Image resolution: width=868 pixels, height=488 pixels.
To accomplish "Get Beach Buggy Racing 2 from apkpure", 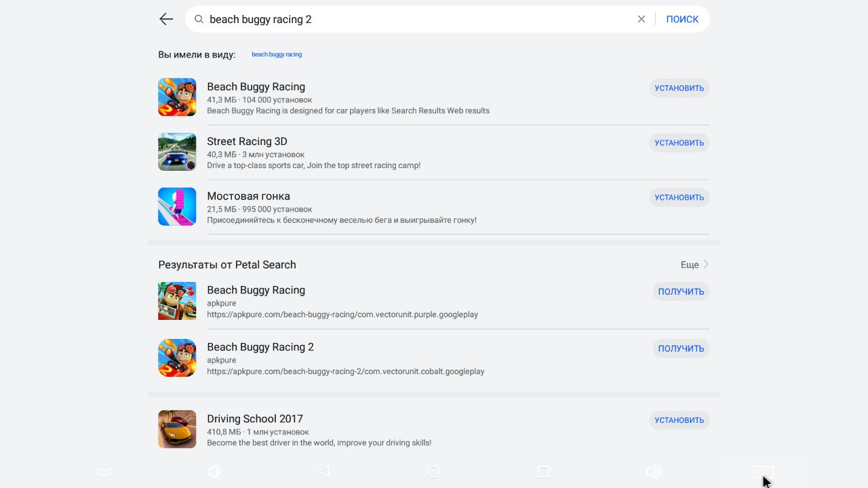I will coord(681,348).
